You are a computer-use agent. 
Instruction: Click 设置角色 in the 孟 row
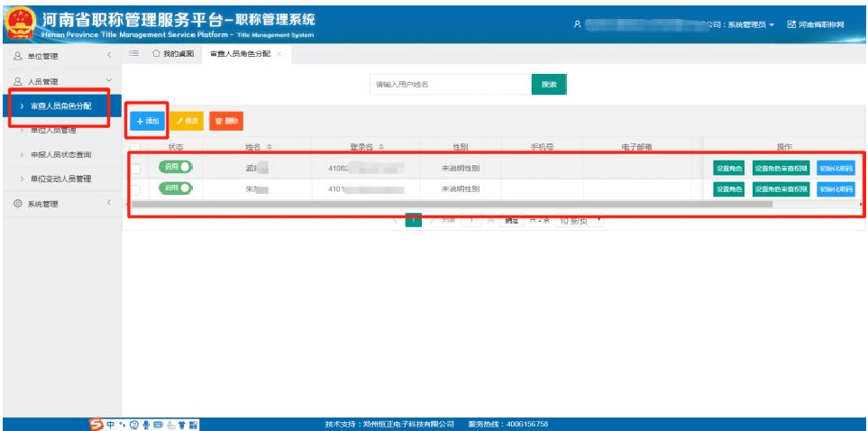point(729,169)
